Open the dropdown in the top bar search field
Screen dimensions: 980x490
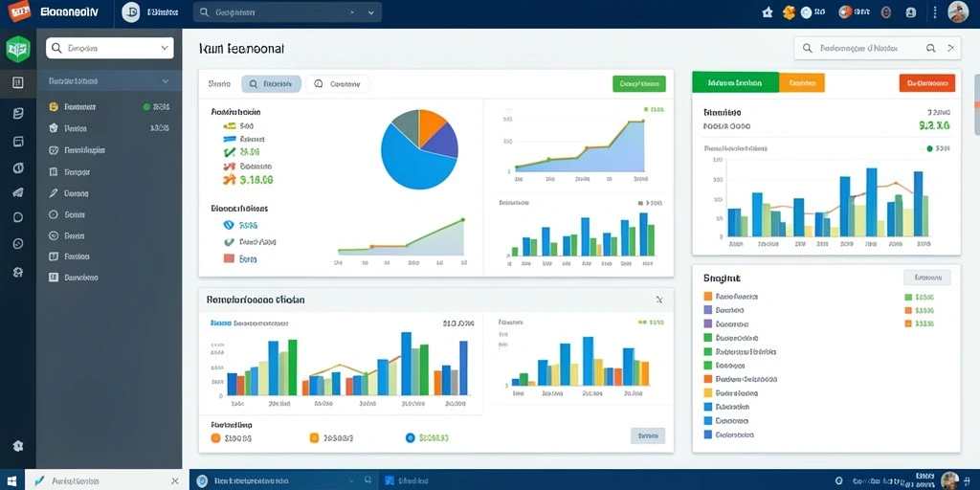click(x=371, y=11)
